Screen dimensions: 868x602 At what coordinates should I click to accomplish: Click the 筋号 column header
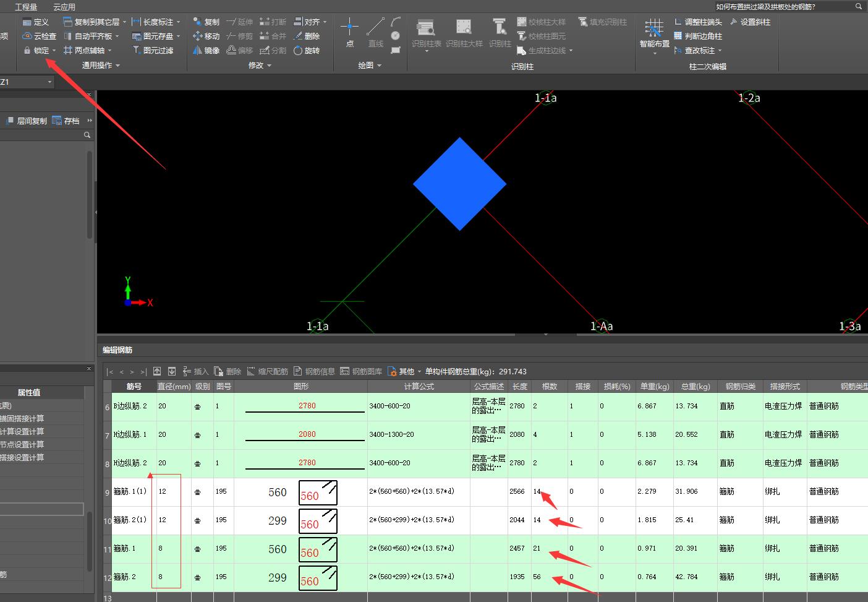[x=134, y=386]
